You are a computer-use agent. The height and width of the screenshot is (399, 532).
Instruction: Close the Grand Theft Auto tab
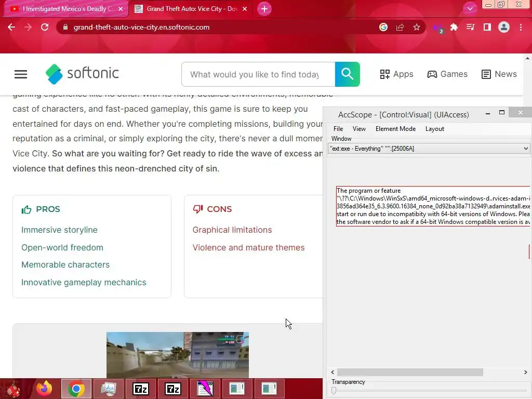point(245,9)
